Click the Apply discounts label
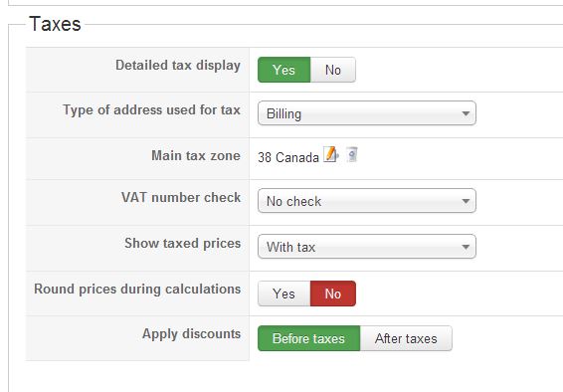Screen dimensions: 563x392 (191, 334)
